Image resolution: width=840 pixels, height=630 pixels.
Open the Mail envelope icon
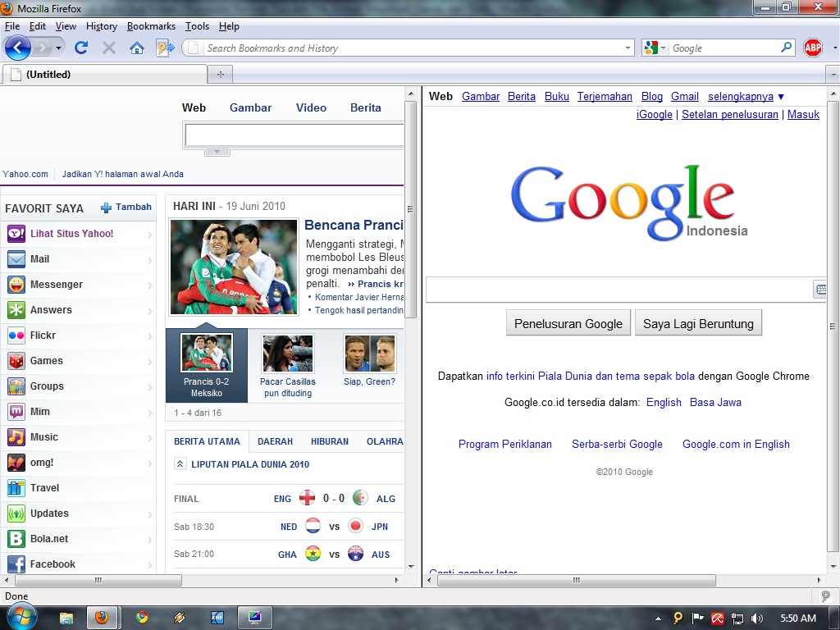[x=16, y=259]
